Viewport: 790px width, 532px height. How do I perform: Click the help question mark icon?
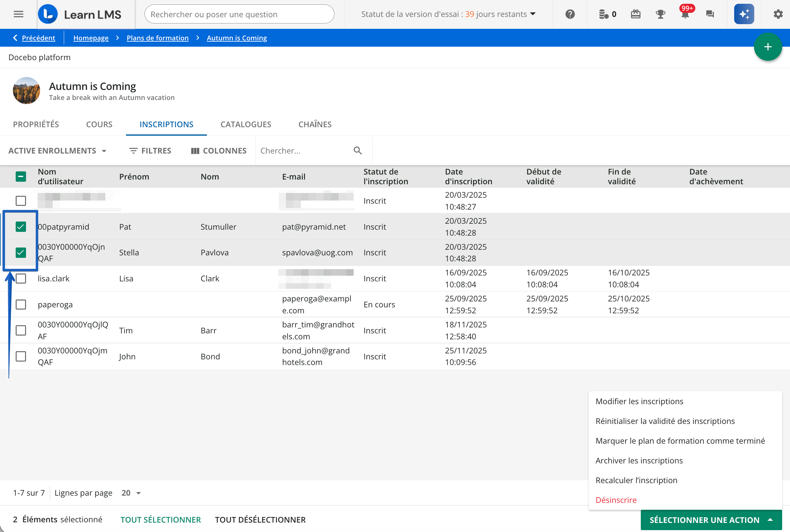570,14
